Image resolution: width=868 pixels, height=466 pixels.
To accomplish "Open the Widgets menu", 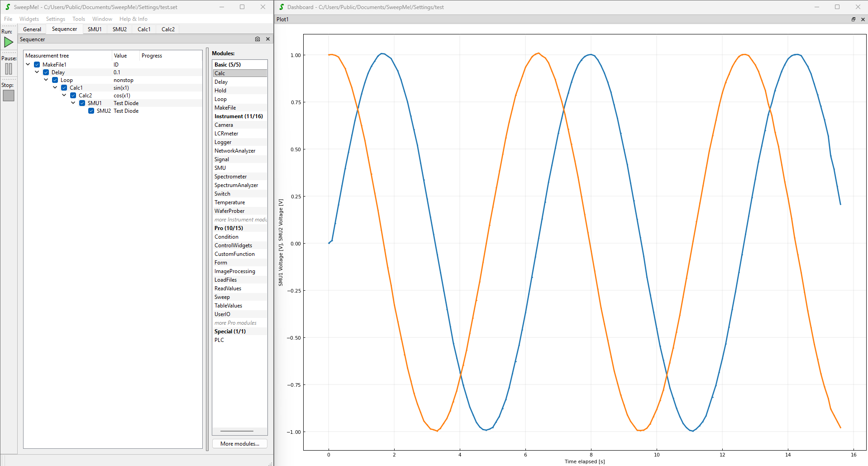I will 29,19.
